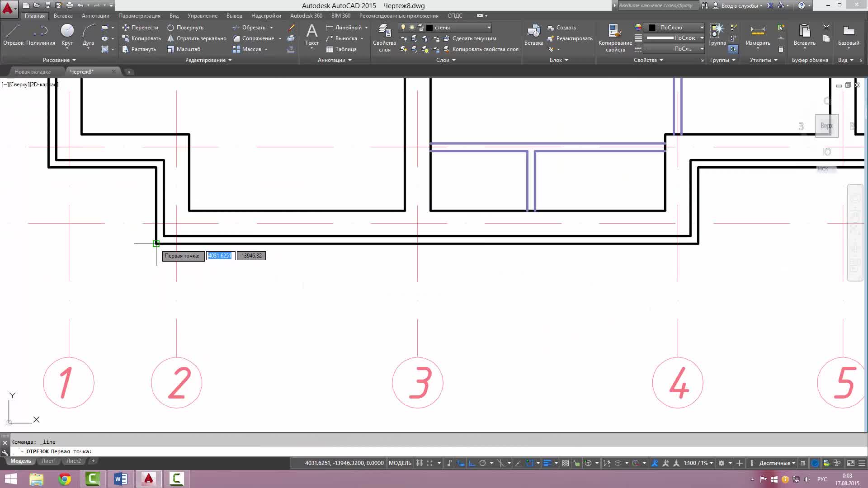868x488 pixels.
Task: Click the Линейный dimension tool
Action: (x=344, y=28)
